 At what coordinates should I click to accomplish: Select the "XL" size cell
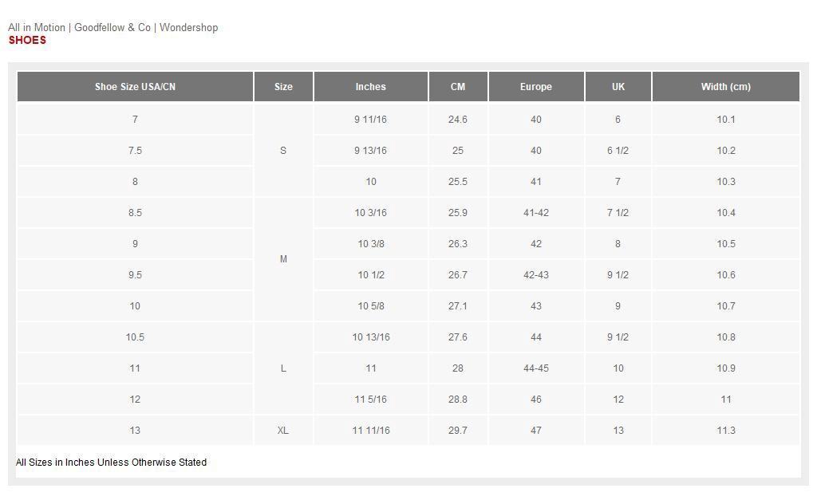[x=283, y=431]
